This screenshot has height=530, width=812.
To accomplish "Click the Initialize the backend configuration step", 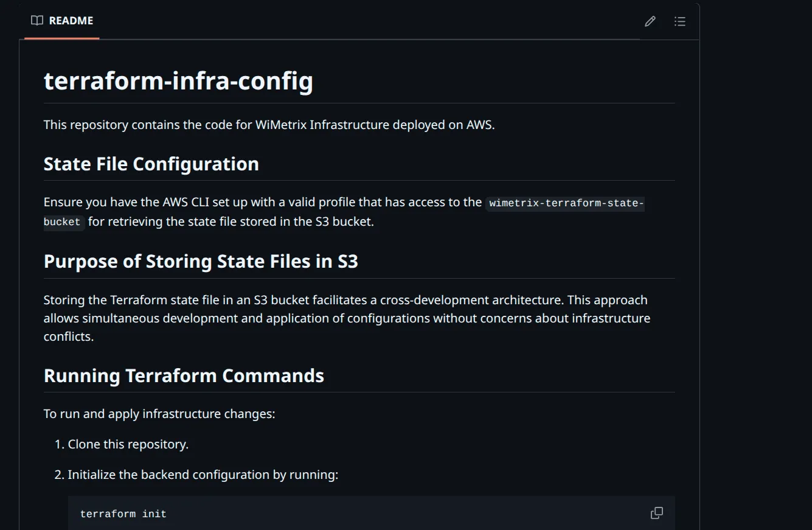I will (203, 474).
